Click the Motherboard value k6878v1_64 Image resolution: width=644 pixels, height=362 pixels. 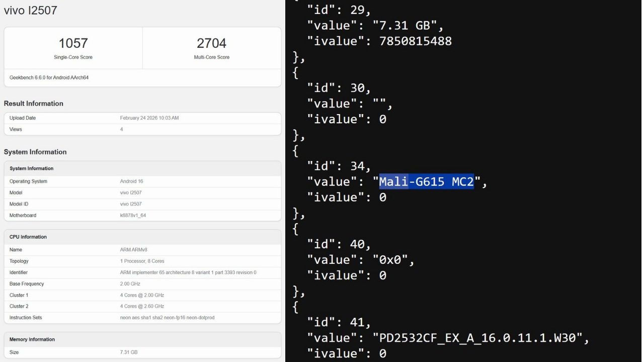pos(133,215)
